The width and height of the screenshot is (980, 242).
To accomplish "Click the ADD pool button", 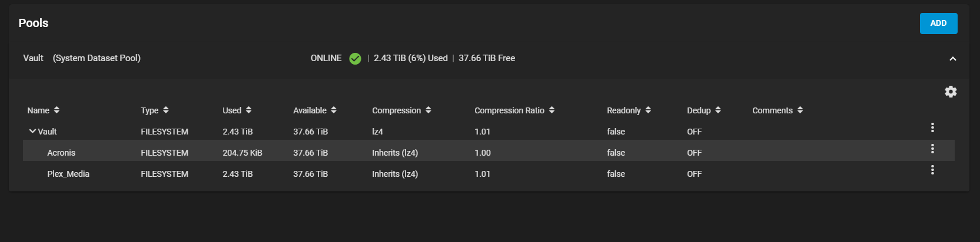I will tap(938, 23).
